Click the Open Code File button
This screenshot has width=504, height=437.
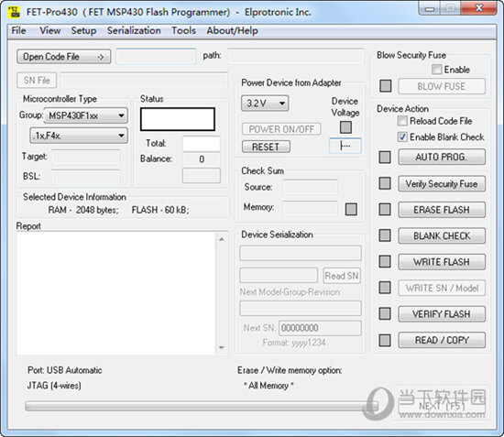(63, 57)
